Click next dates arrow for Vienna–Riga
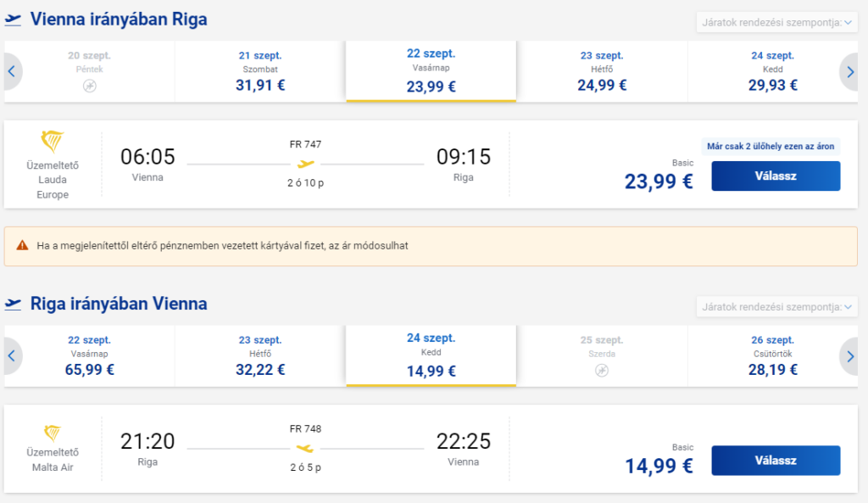Image resolution: width=868 pixels, height=503 pixels. click(x=850, y=71)
